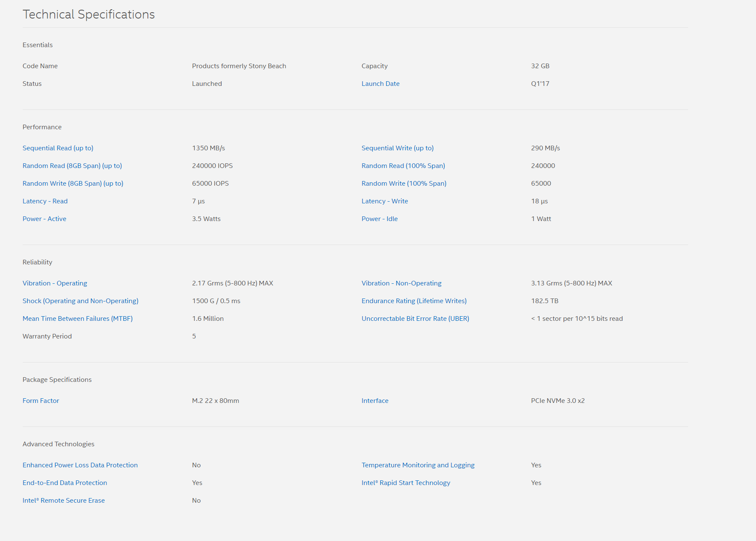Open Vibration - Non-Operating link
The width and height of the screenshot is (756, 541).
click(401, 283)
